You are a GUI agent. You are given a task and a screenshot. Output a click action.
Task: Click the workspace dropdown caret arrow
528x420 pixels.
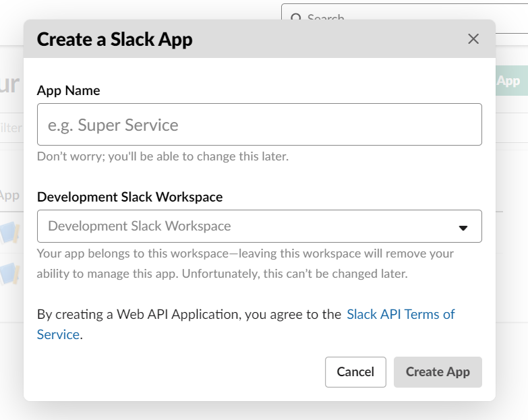click(x=463, y=228)
